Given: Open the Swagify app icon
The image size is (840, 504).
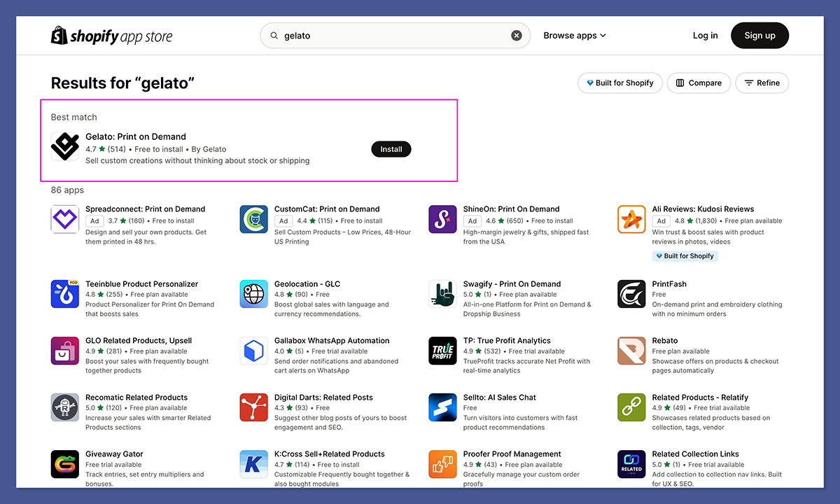Looking at the screenshot, I should 442,294.
